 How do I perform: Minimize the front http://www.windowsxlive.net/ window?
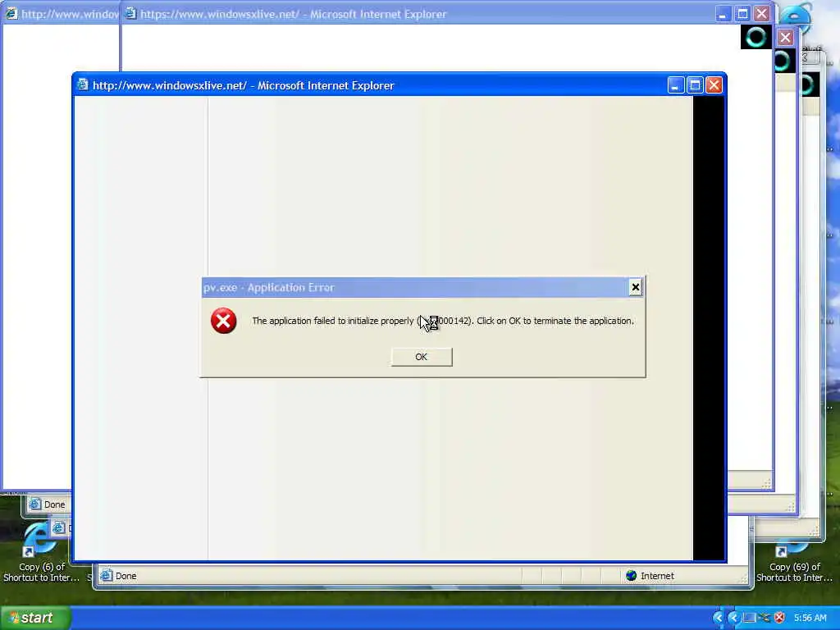click(676, 85)
